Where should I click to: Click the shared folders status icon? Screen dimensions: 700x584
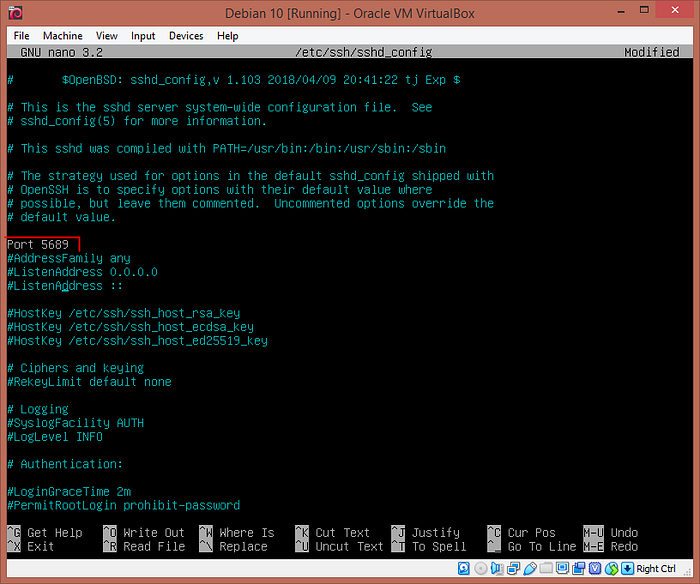tap(546, 568)
